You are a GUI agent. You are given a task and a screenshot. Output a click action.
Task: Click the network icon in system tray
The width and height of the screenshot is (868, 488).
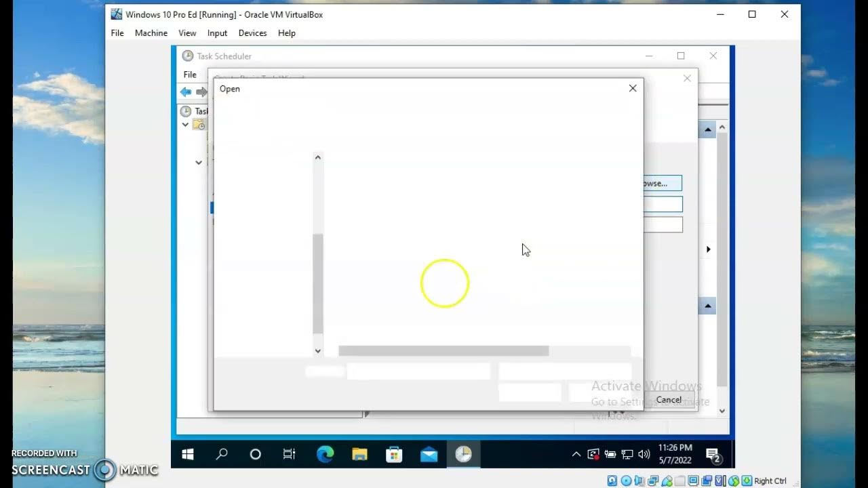[x=627, y=455]
